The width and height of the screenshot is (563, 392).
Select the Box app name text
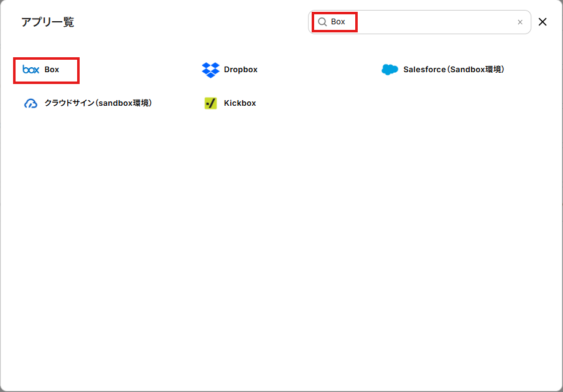(52, 70)
